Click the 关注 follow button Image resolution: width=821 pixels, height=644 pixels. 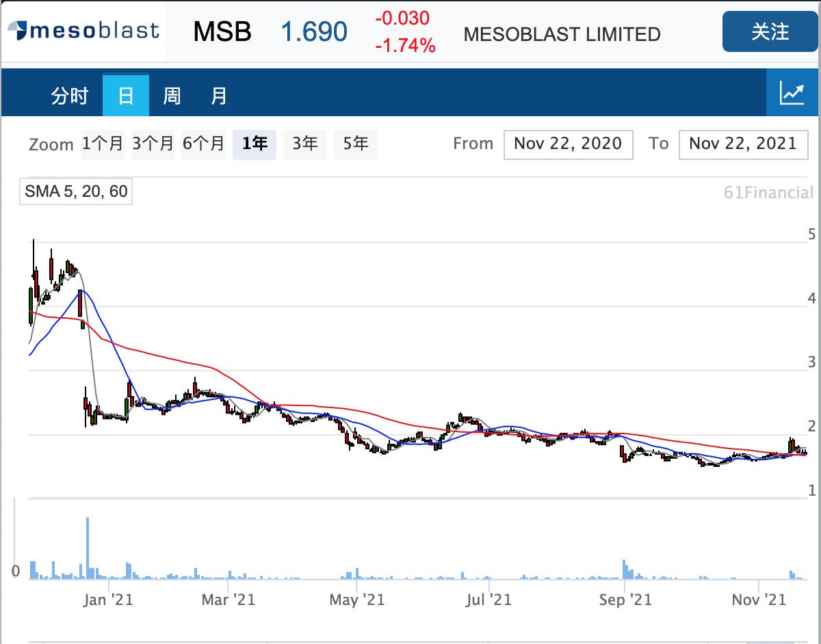click(x=770, y=31)
